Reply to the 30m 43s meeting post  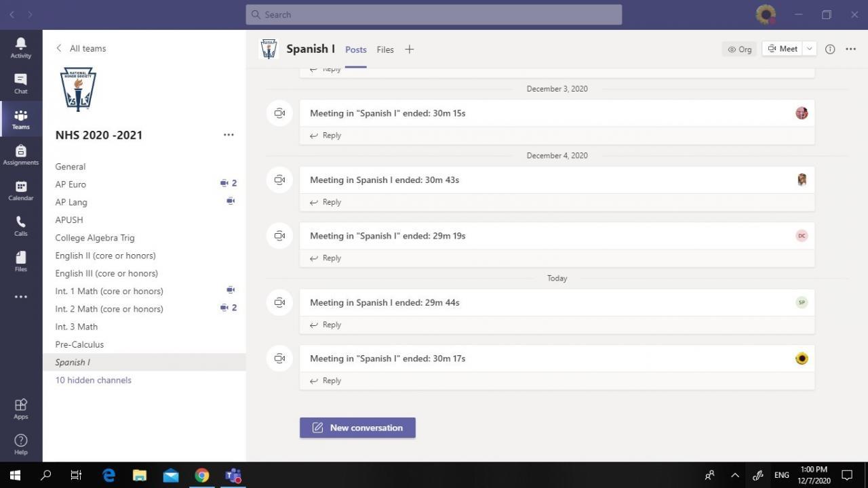click(x=325, y=202)
